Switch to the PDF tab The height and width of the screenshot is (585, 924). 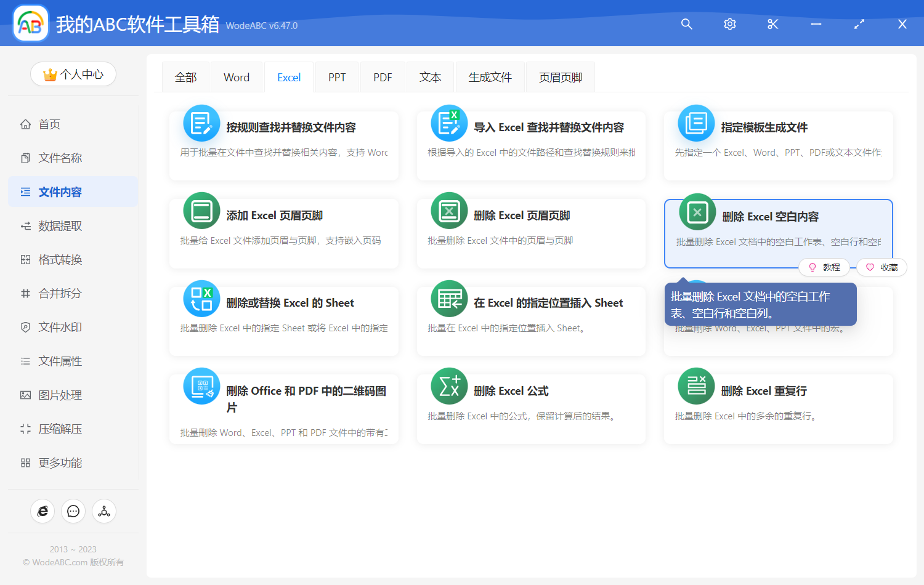(x=383, y=76)
